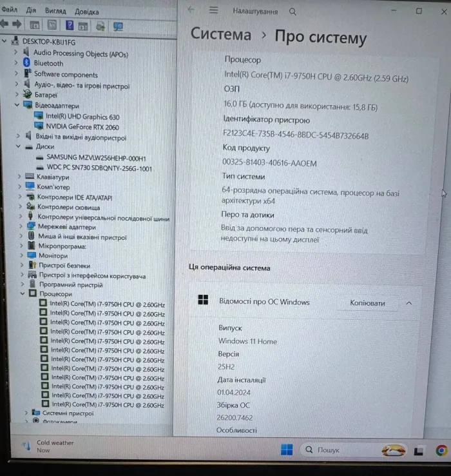Open the Windows Start button on taskbar

[x=287, y=450]
